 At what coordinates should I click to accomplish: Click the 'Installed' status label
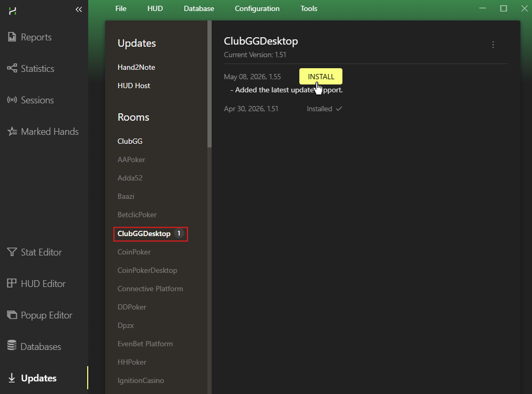click(319, 109)
